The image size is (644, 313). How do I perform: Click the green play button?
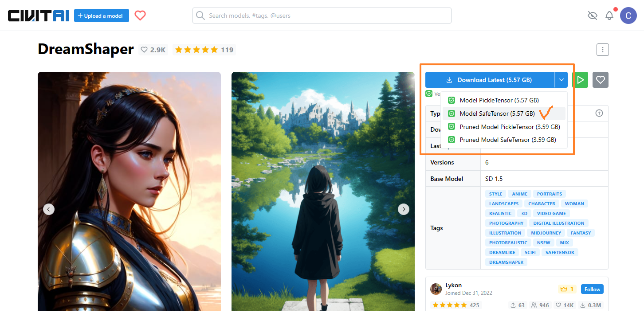click(x=580, y=80)
